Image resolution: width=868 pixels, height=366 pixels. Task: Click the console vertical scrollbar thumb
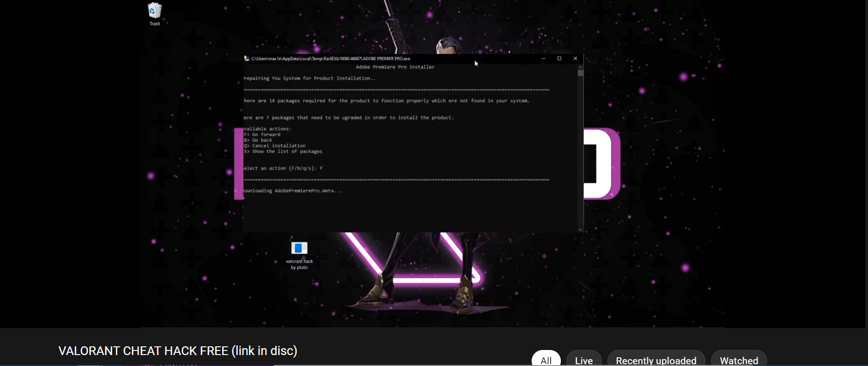coord(580,73)
